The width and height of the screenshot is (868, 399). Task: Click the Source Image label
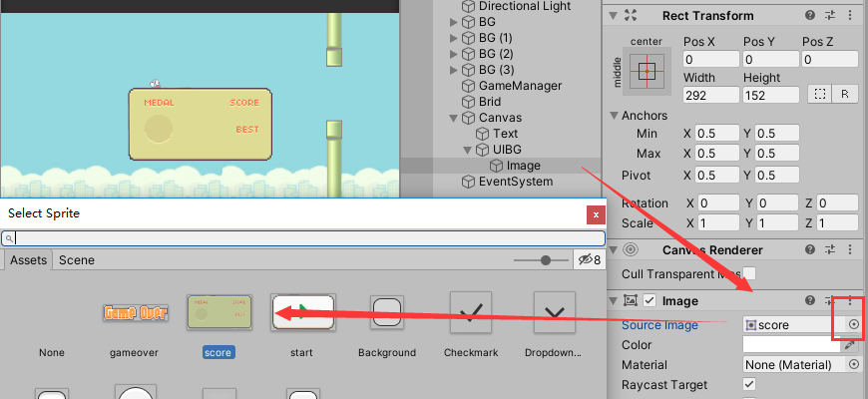pyautogui.click(x=659, y=325)
